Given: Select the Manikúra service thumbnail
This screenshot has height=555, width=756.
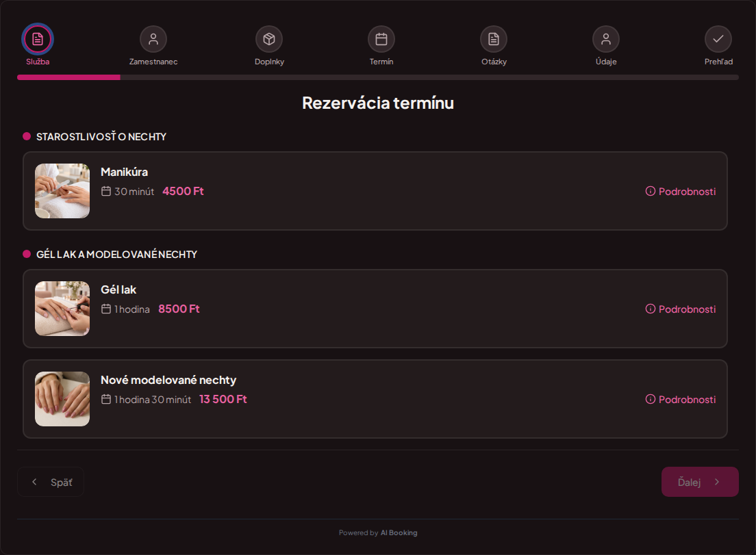Looking at the screenshot, I should coord(62,191).
